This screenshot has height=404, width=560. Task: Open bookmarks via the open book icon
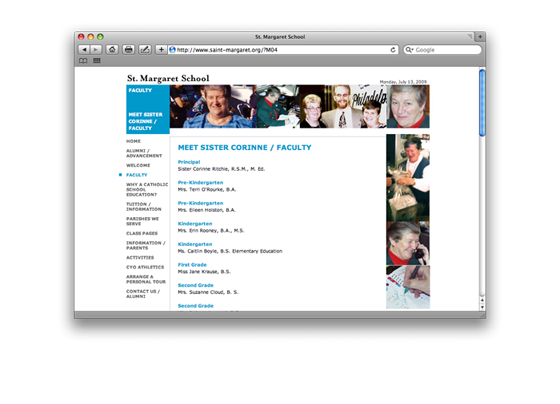(83, 61)
